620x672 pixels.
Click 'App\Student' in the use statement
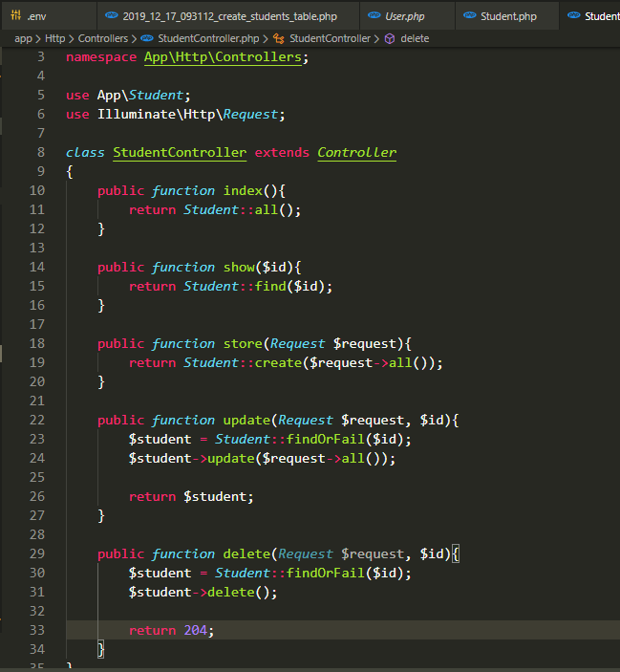tap(140, 96)
